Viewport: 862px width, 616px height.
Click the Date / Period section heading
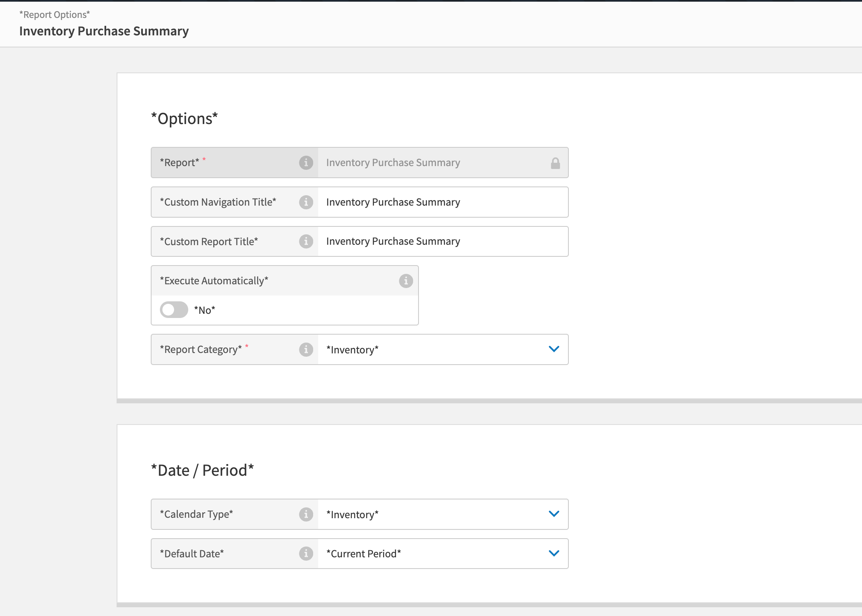[202, 470]
